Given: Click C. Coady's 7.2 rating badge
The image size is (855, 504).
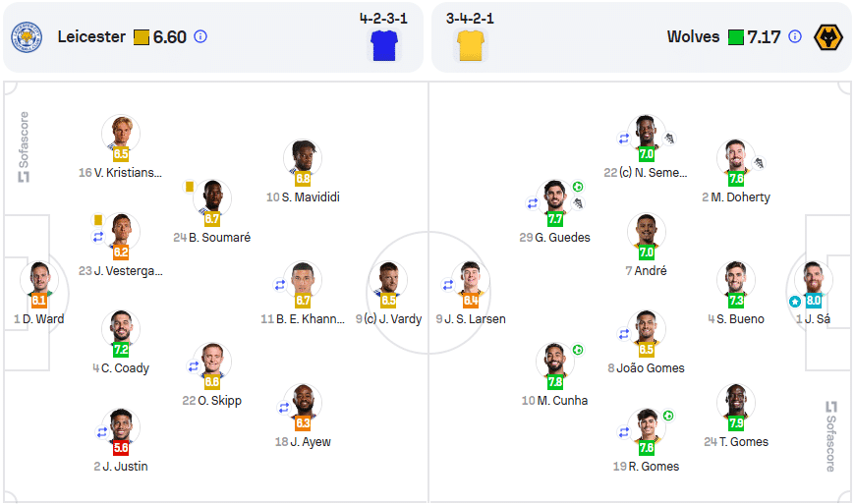Looking at the screenshot, I should coord(121,350).
